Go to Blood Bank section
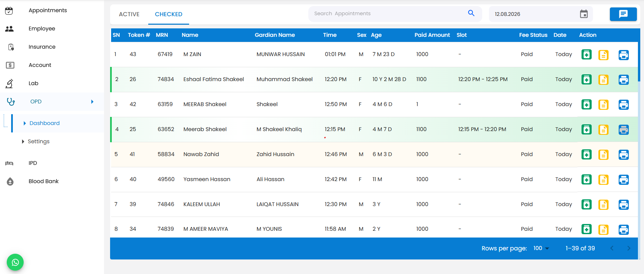 pos(44,181)
